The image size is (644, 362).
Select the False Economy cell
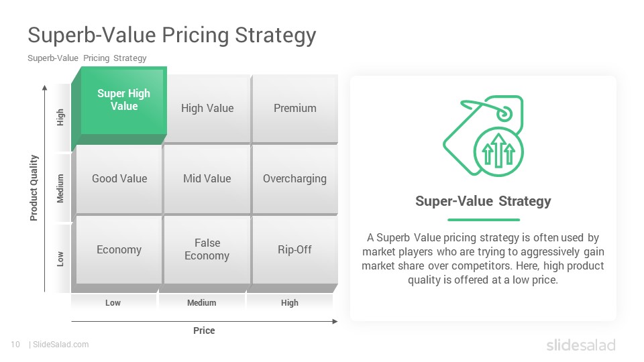pos(207,249)
